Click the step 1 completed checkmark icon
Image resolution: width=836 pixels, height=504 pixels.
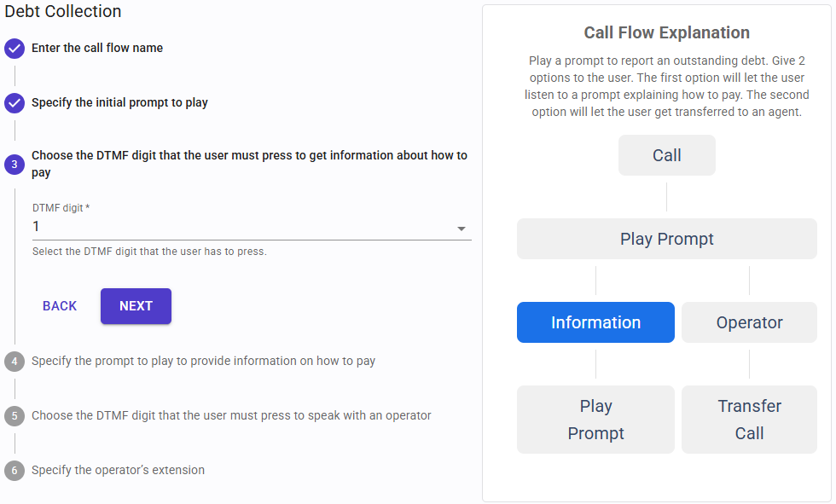14,49
